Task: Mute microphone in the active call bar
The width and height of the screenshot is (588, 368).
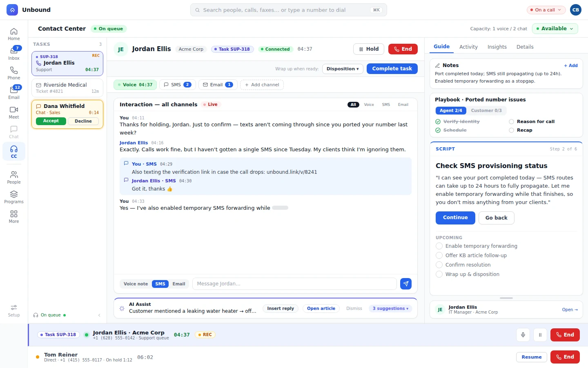Action: click(523, 335)
